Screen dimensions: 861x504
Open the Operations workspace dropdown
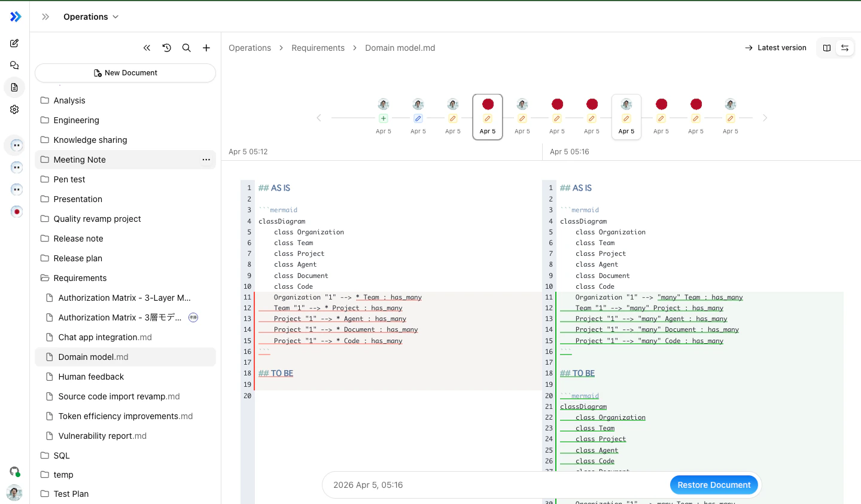click(x=91, y=17)
